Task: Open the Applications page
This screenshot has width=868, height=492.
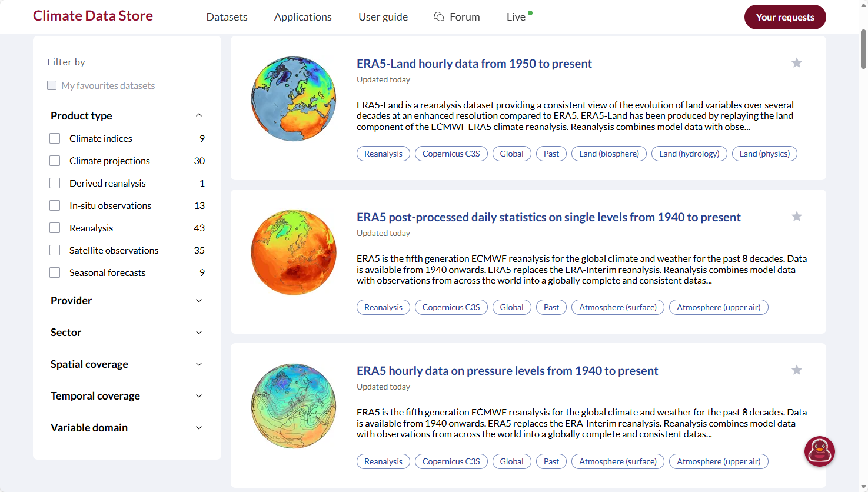Action: 302,16
